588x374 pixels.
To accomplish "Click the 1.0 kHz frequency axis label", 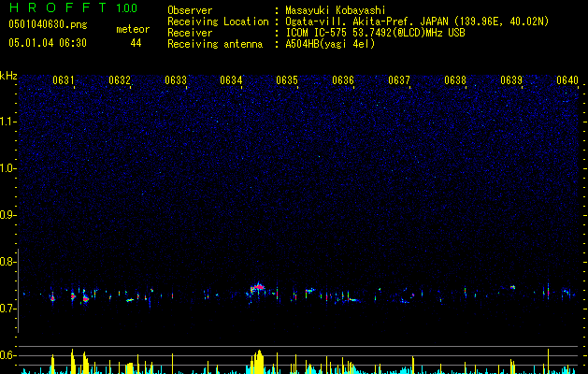I will point(8,168).
